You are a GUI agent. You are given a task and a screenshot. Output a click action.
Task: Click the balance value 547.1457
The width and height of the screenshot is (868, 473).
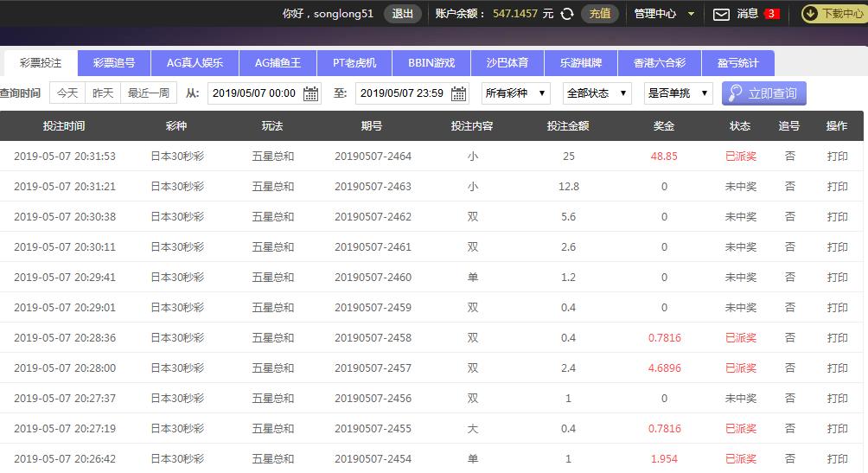[x=515, y=14]
